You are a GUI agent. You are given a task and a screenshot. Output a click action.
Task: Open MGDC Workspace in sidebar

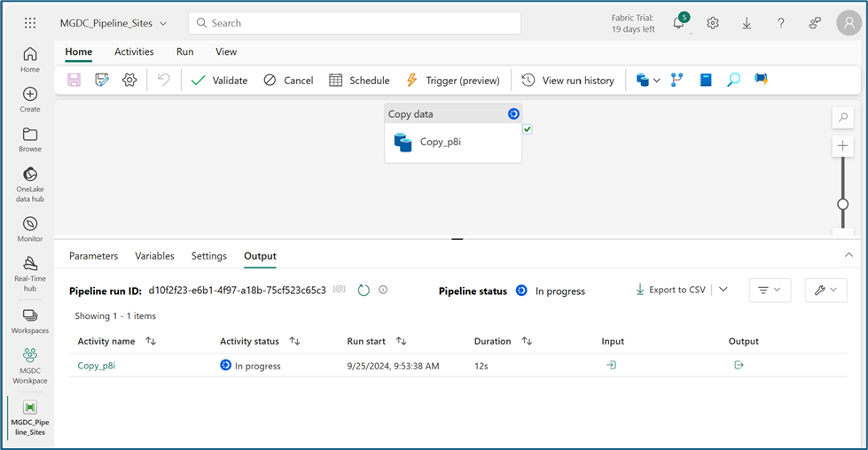(x=30, y=366)
